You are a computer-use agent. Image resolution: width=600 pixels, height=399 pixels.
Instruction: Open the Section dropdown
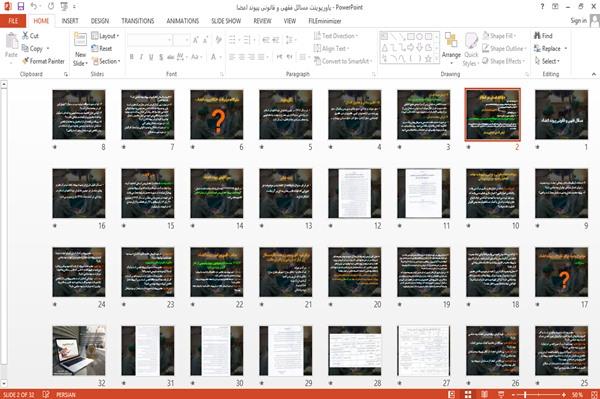tap(106, 61)
